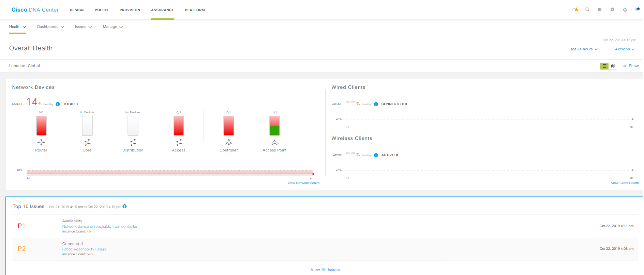
Task: Click info icon beside Network Devices healthy
Action: [58, 104]
